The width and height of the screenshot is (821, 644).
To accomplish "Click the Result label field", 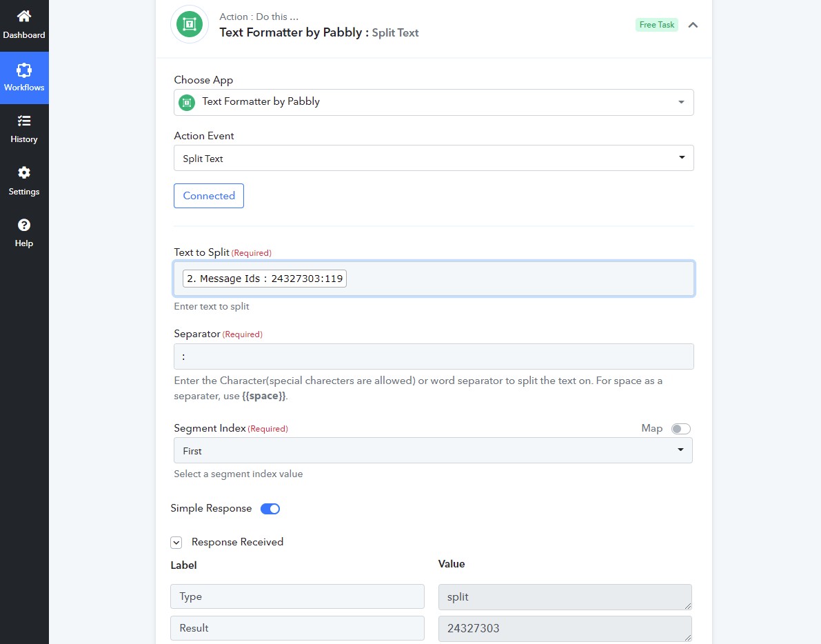I will [297, 627].
